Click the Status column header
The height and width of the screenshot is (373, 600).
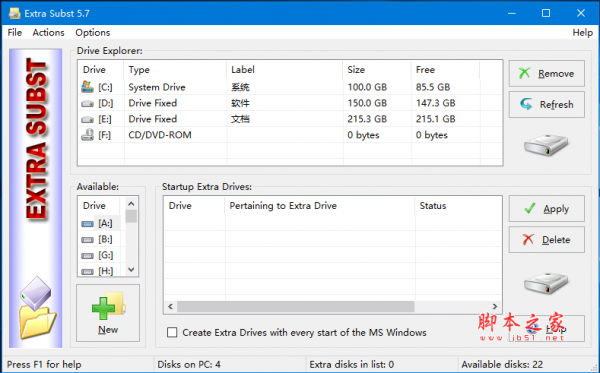click(x=458, y=206)
